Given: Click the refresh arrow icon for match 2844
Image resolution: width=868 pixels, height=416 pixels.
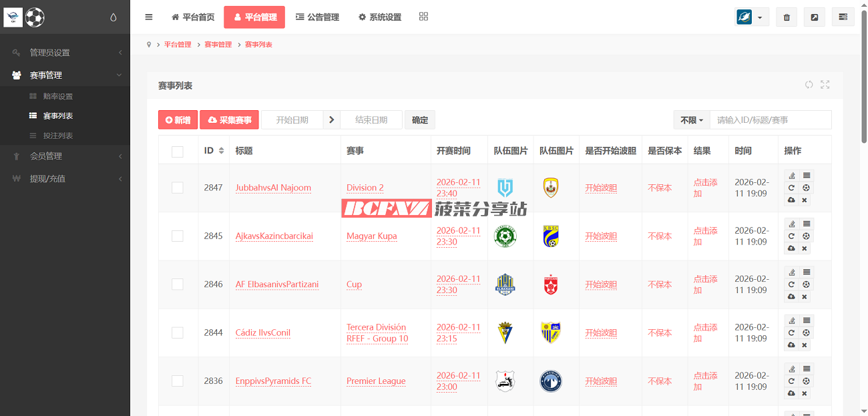Looking at the screenshot, I should click(791, 333).
